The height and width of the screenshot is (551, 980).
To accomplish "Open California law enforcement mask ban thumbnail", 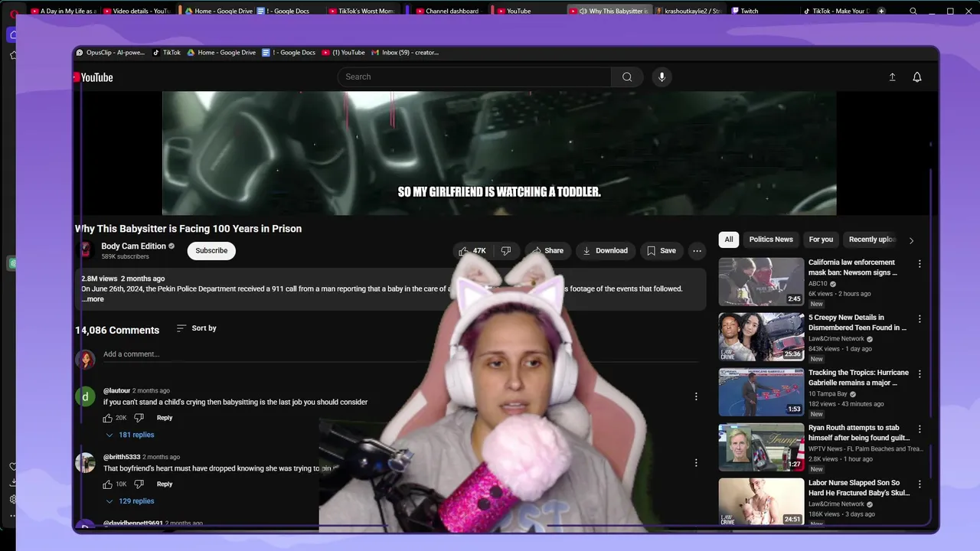I will [761, 282].
